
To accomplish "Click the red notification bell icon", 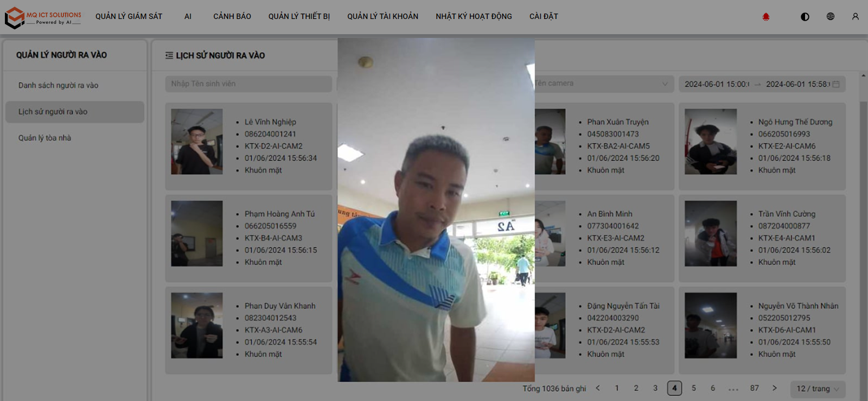I will pyautogui.click(x=766, y=17).
